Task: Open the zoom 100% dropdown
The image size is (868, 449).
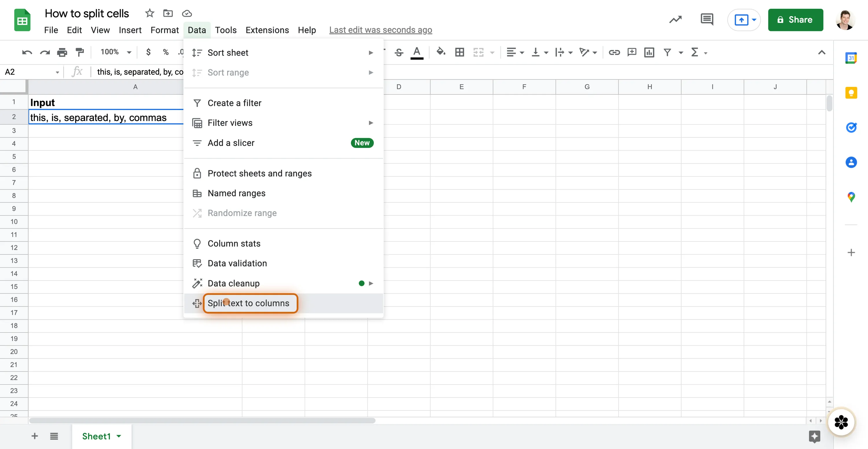Action: coord(115,52)
